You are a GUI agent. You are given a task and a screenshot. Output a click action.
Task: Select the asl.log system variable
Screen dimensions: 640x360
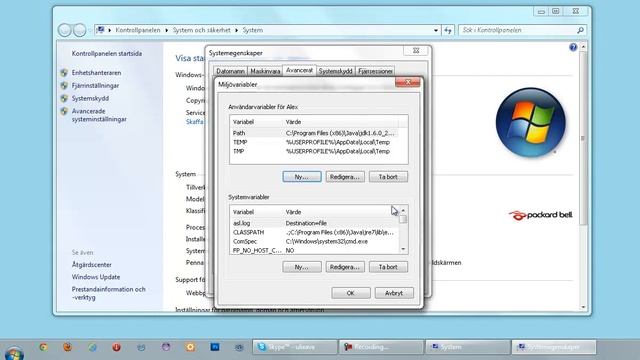[x=314, y=223]
